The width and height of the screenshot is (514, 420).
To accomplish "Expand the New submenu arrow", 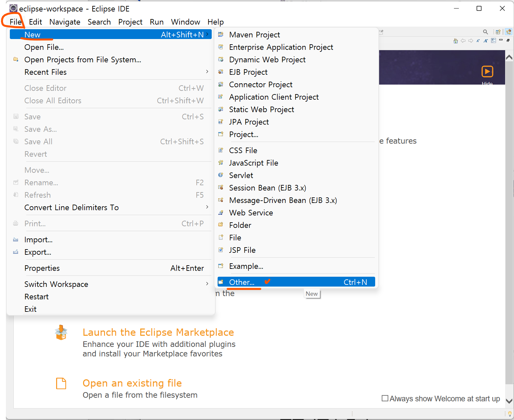I will click(207, 34).
